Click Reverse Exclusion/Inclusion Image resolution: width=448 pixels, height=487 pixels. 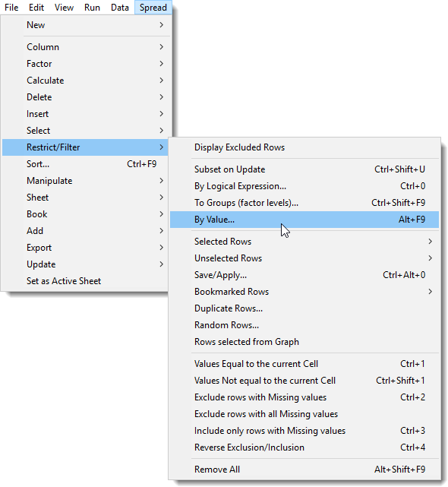pyautogui.click(x=304, y=447)
